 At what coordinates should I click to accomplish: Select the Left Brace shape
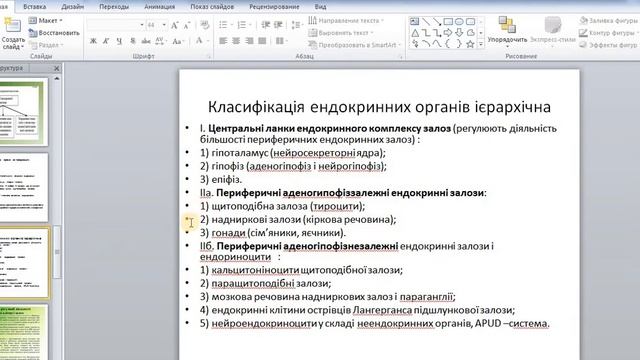coord(448,44)
